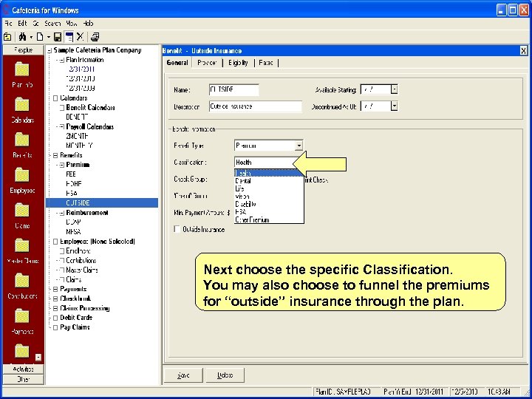
Task: Open the Plan Info sidebar folder
Action: click(22, 75)
